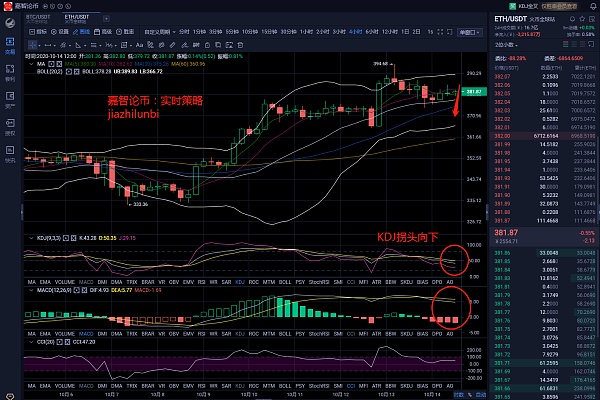Toggle fullscreen chart icon

(x=440, y=32)
